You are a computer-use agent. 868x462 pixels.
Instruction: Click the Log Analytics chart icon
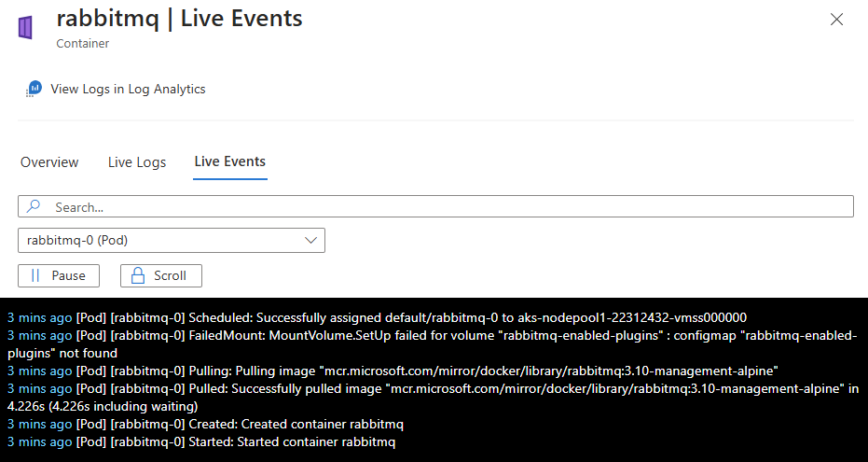pos(34,89)
